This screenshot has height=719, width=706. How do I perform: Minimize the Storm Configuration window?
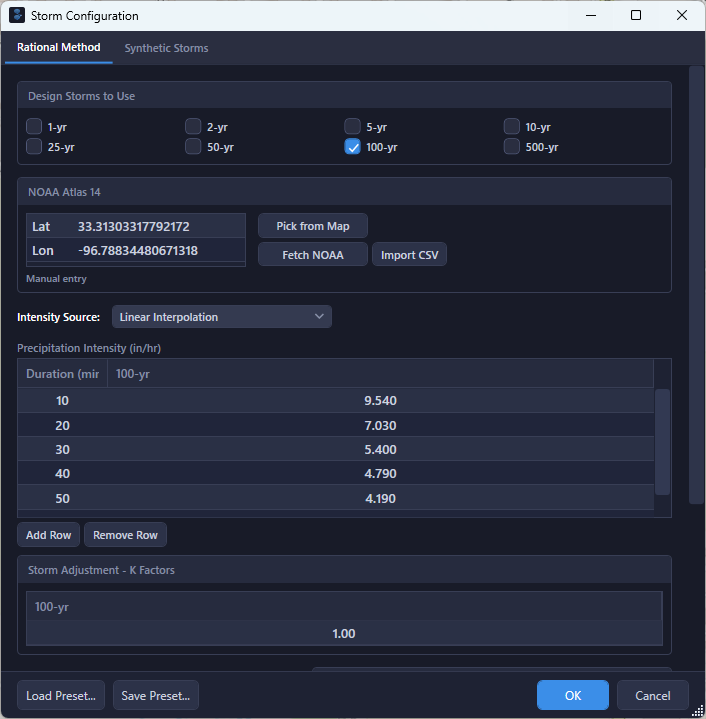point(591,15)
